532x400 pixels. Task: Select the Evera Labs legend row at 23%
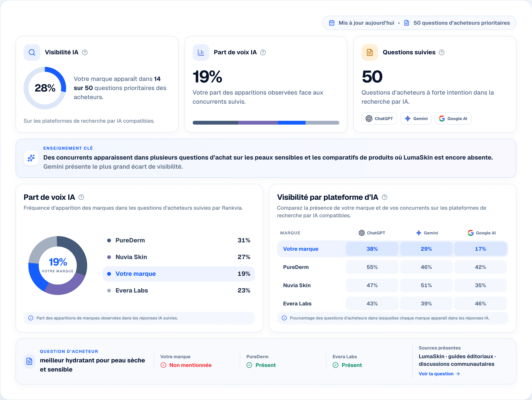pyautogui.click(x=179, y=290)
